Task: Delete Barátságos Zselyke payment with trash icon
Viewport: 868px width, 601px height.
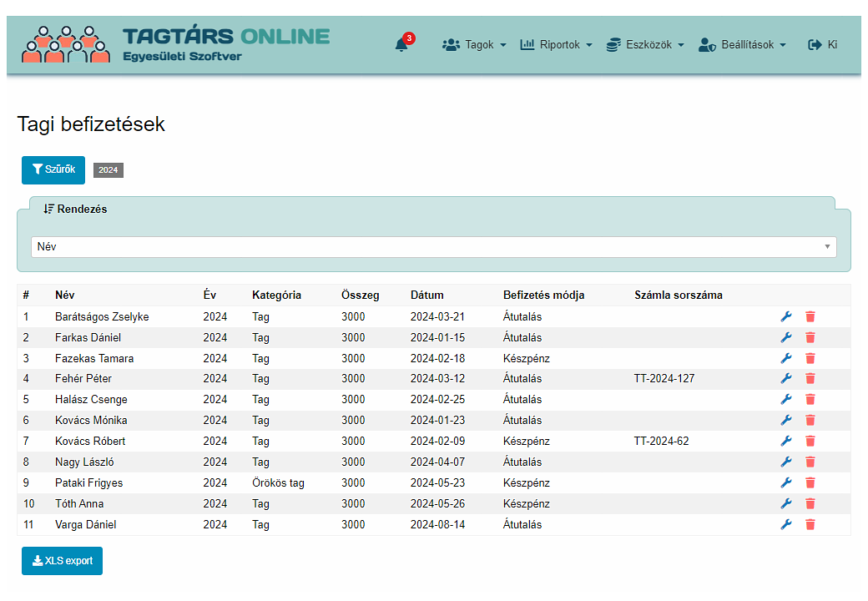Action: coord(810,316)
